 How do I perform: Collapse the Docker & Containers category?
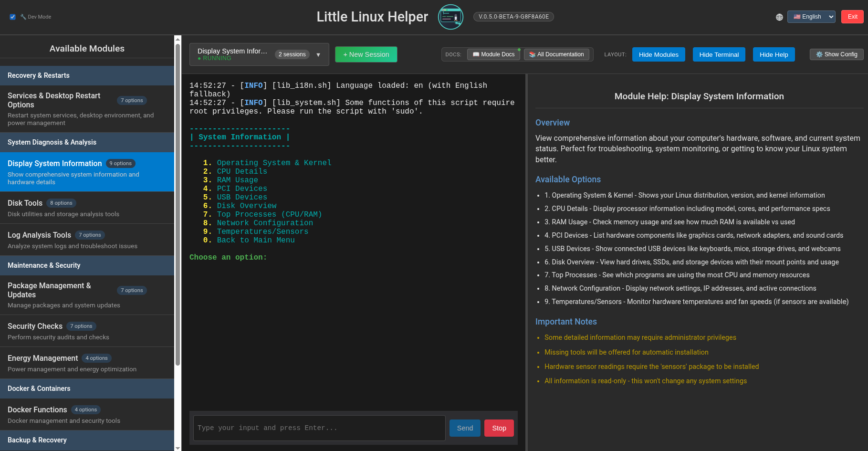coord(87,388)
